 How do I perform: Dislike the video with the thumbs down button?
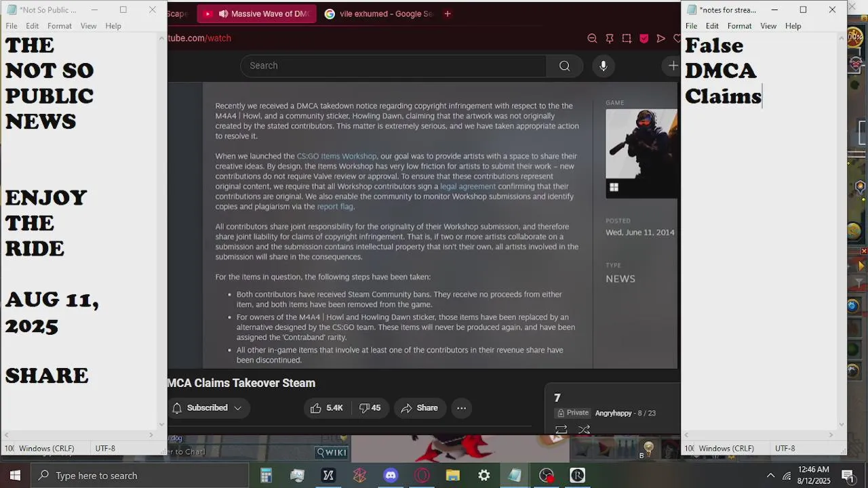point(370,408)
